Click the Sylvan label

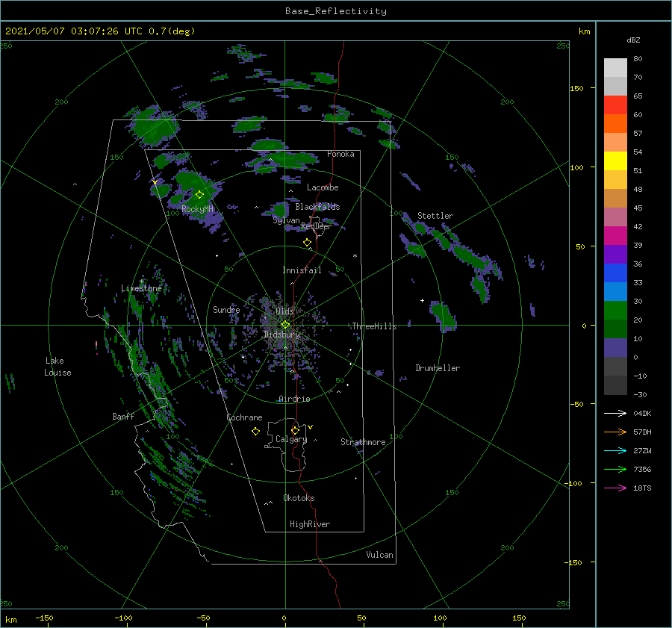(x=286, y=220)
